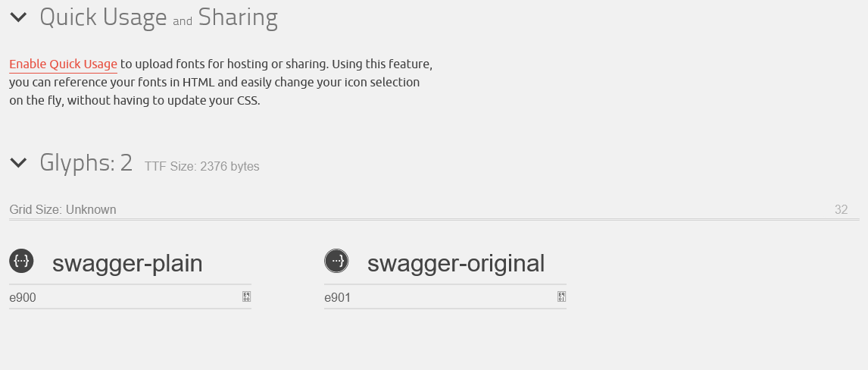Screen dimensions: 868x370
Task: Click the grid size slider track
Action: coord(424,220)
